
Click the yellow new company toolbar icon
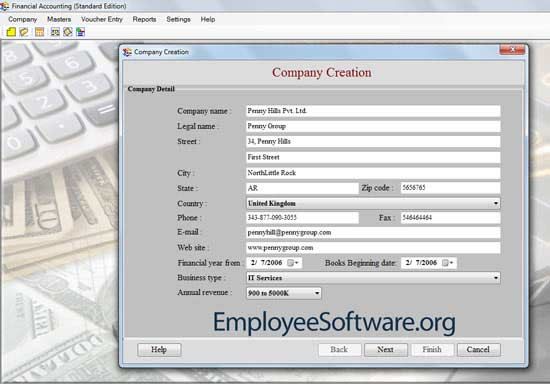11,32
